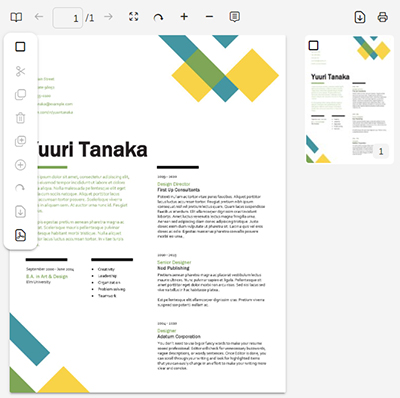Click the page number badge on the thumbnail
The width and height of the screenshot is (400, 398).
pos(381,152)
